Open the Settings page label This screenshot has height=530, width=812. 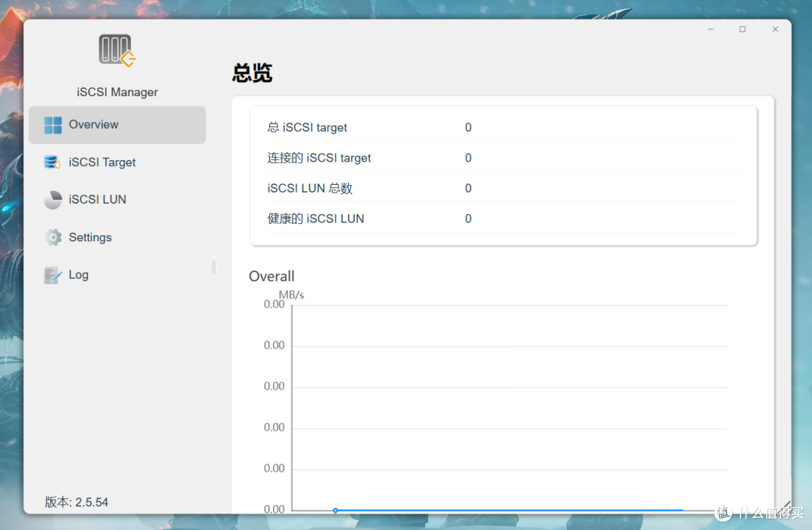90,237
